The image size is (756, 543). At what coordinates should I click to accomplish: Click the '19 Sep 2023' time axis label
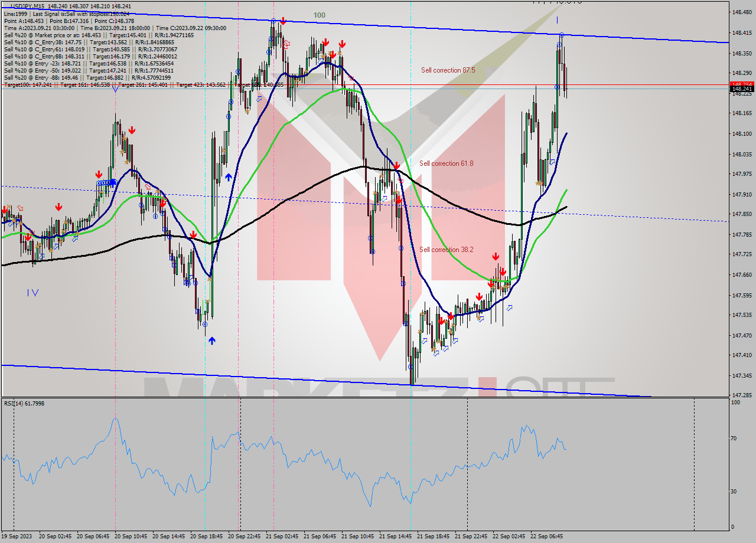17,537
